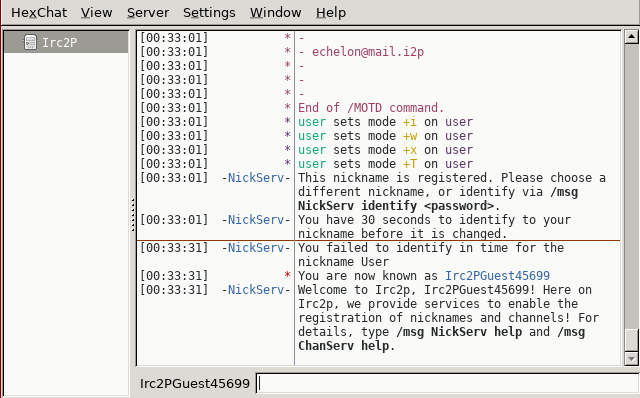The width and height of the screenshot is (640, 398).
Task: Select the Irc2P network tree item
Action: click(x=66, y=42)
